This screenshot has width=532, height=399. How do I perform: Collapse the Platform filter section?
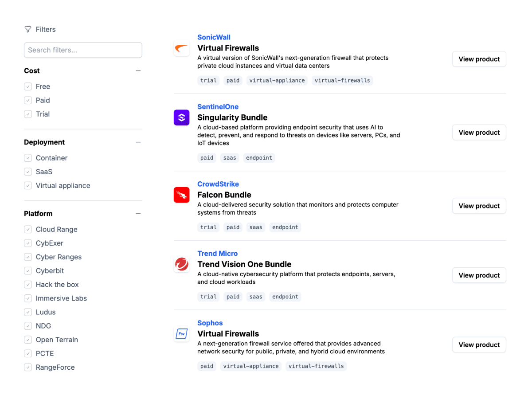click(138, 214)
